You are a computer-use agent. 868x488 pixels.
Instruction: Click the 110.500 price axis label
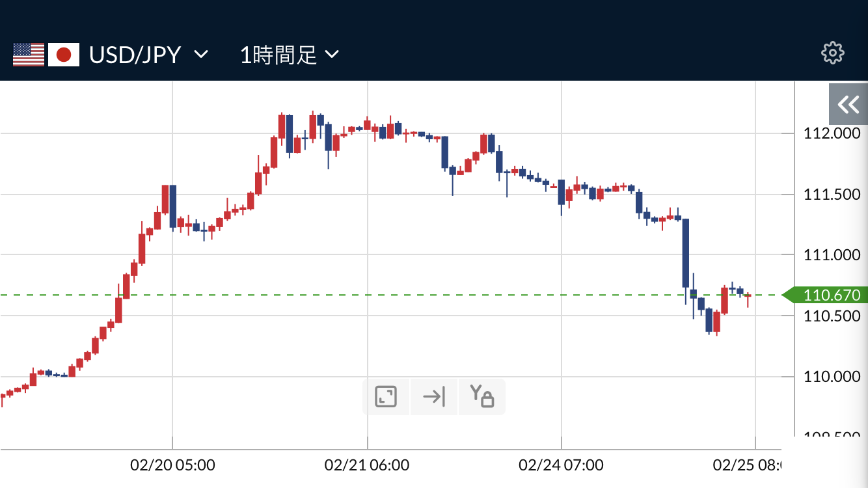[x=832, y=316]
